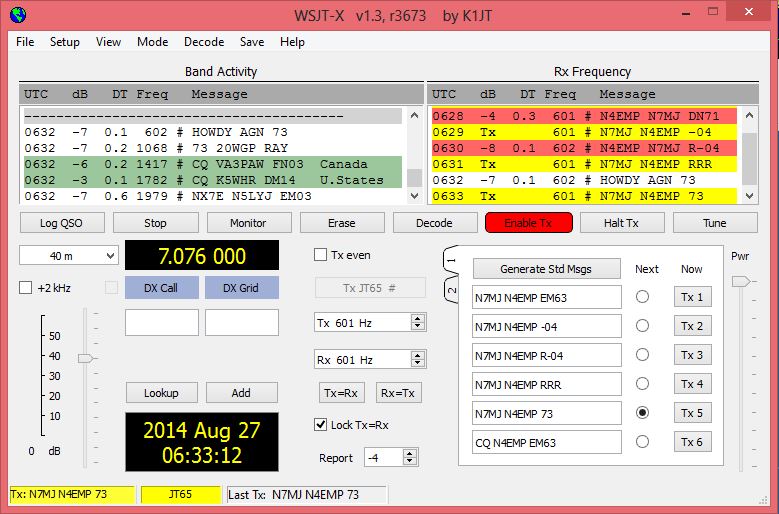Click the CQ N4EMP EM63 message field

coord(546,441)
